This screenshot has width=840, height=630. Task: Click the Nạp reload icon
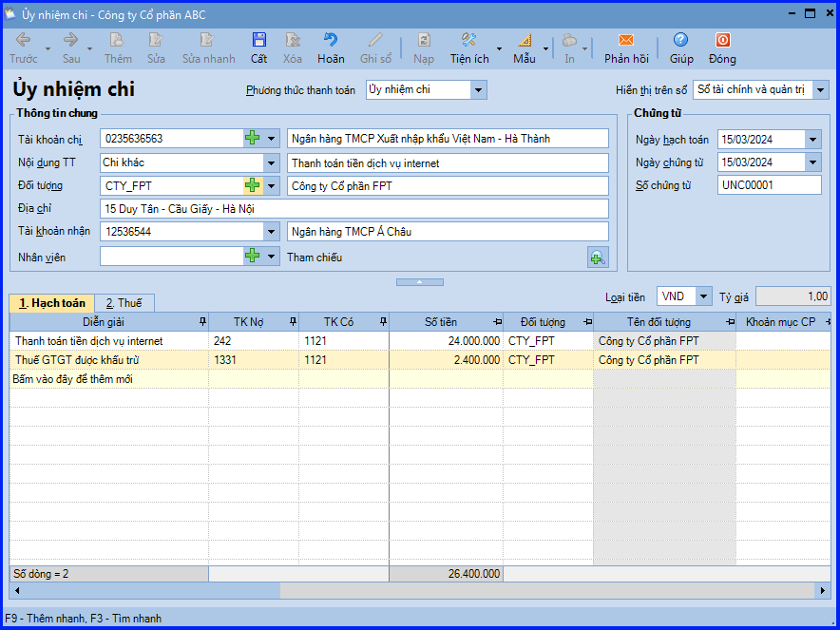[x=423, y=48]
